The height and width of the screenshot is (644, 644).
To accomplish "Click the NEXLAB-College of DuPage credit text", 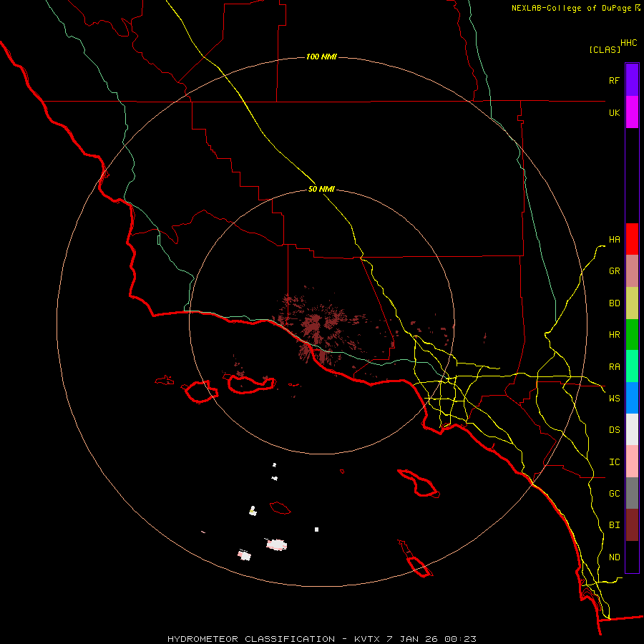I will (x=576, y=8).
